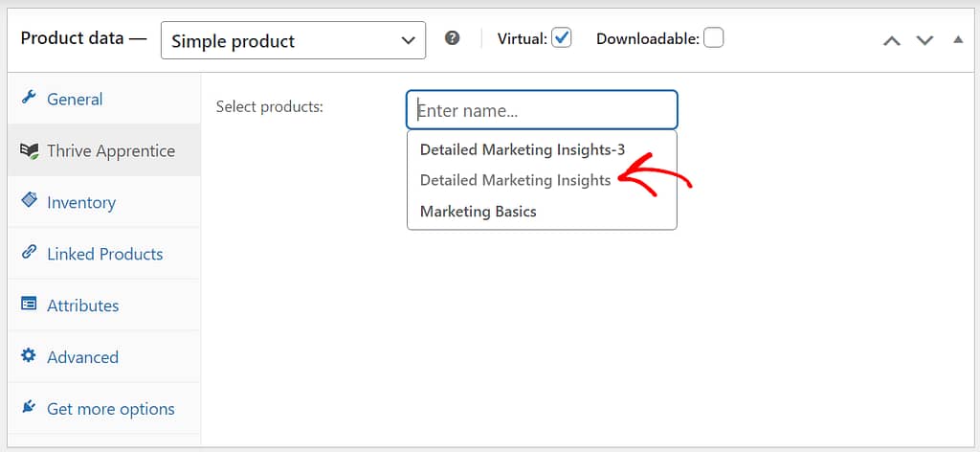The image size is (980, 452).
Task: Collapse the Product data panel triangle
Action: (958, 39)
